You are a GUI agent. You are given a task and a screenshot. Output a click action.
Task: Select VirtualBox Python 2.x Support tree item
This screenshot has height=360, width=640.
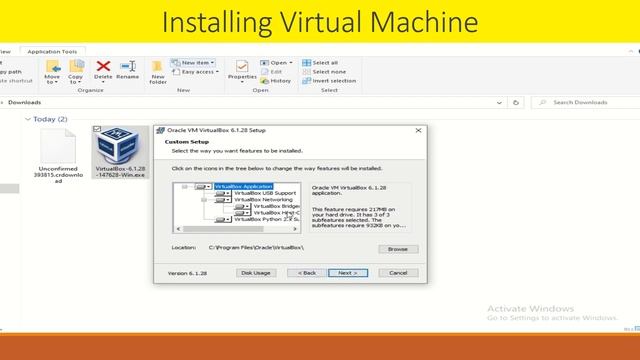(267, 220)
